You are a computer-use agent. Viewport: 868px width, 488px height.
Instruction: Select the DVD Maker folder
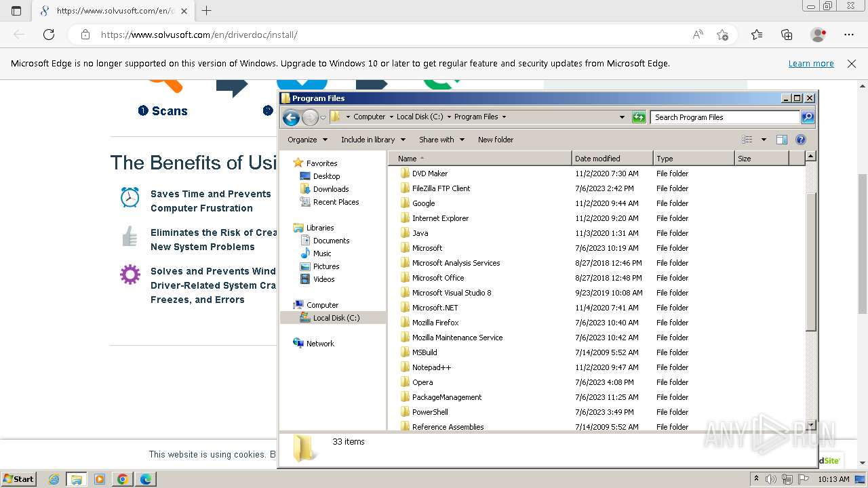pyautogui.click(x=430, y=174)
